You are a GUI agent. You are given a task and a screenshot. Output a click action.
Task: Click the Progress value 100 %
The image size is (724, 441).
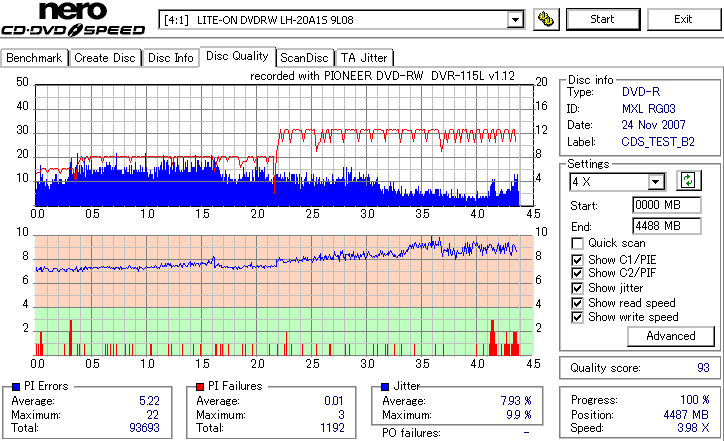[695, 400]
